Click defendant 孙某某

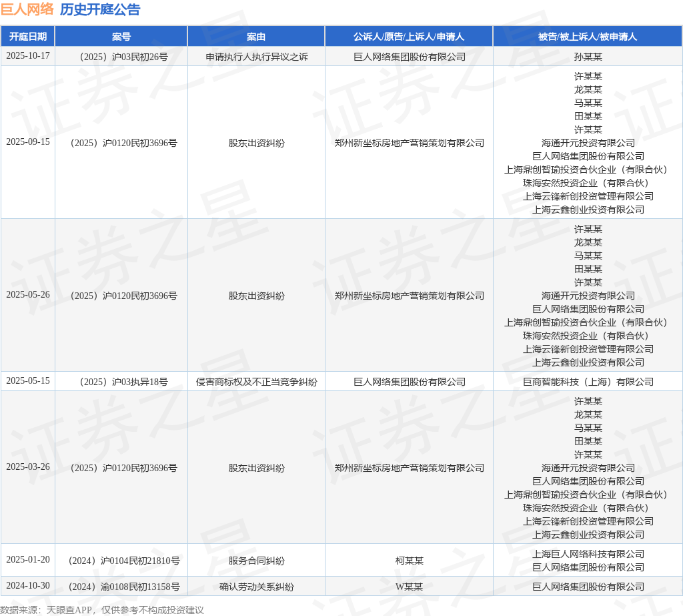point(588,57)
